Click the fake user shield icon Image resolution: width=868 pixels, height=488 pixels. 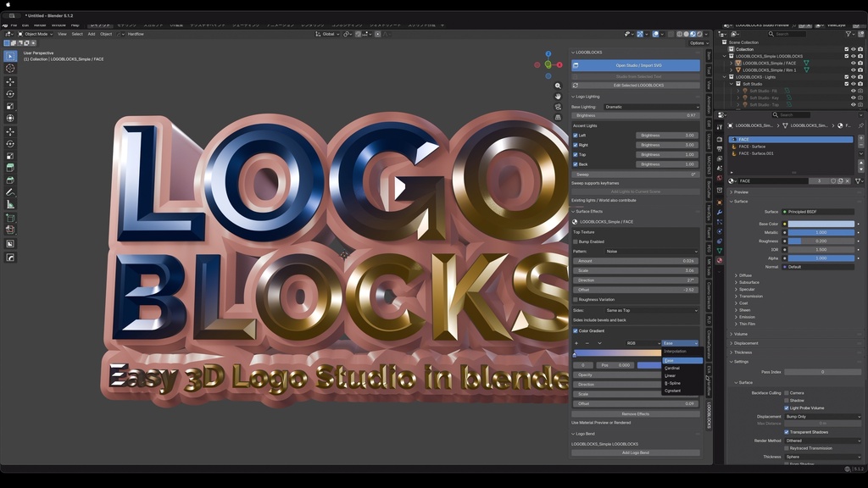click(834, 181)
